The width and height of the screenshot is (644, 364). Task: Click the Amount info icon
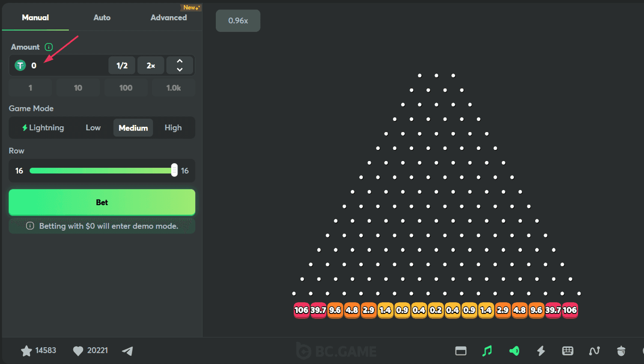tap(49, 47)
